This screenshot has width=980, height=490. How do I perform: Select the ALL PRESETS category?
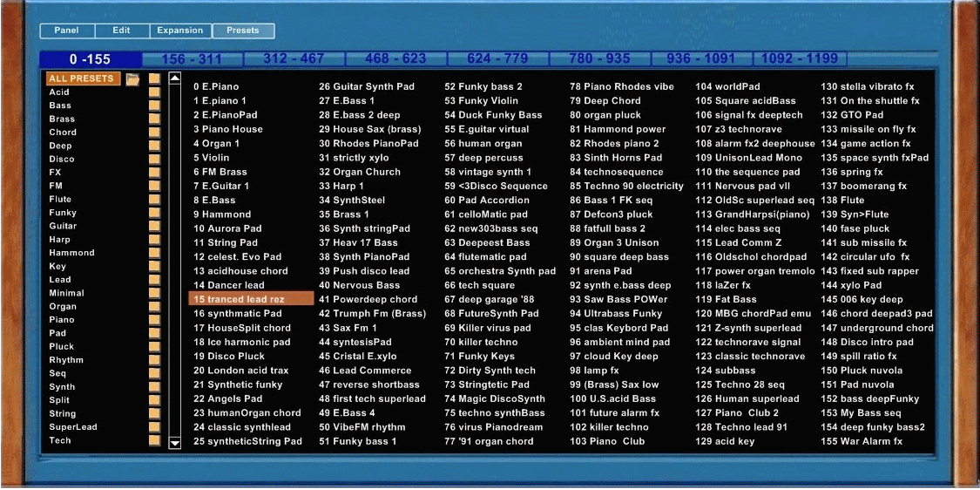point(83,78)
